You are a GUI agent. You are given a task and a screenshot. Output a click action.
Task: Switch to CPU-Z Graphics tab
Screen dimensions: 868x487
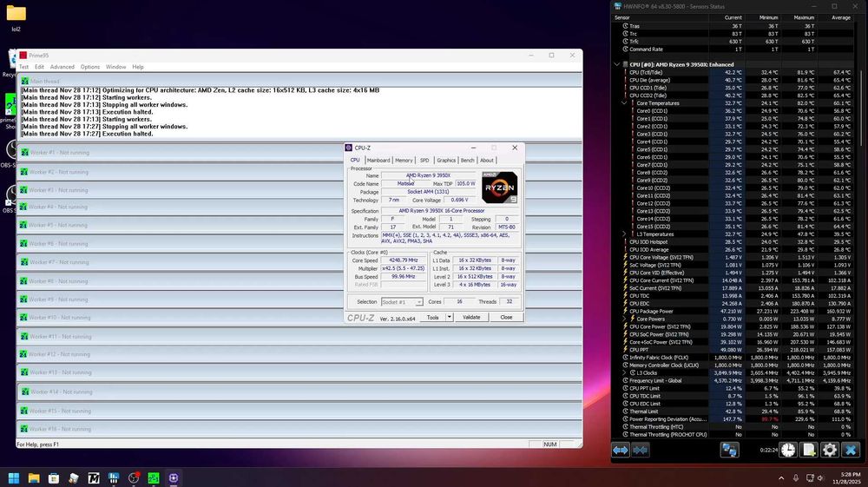pyautogui.click(x=446, y=160)
